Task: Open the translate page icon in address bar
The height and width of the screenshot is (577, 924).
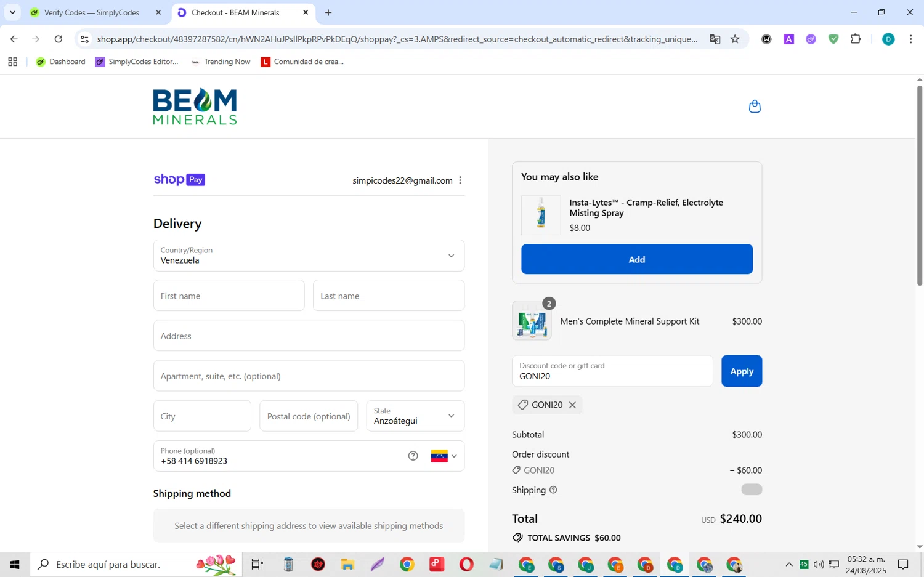Action: (715, 39)
